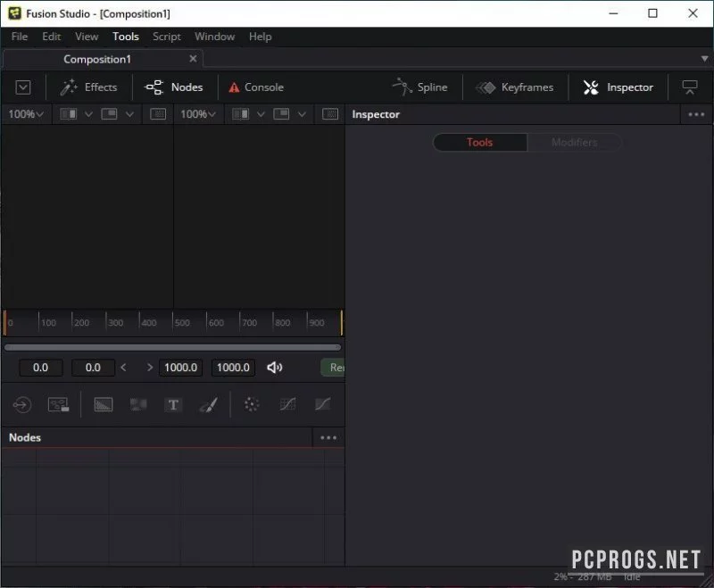Expand subview options chevron in left viewer
Screen dimensions: 714x588
(x=129, y=114)
